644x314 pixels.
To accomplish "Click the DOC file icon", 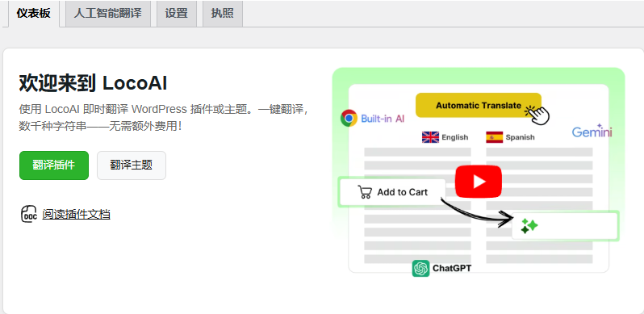I will (x=29, y=214).
